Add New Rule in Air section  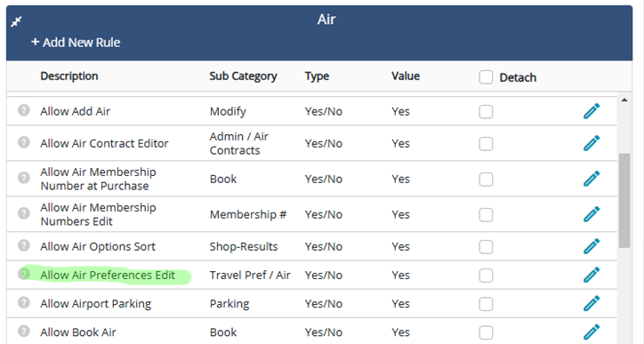coord(76,43)
